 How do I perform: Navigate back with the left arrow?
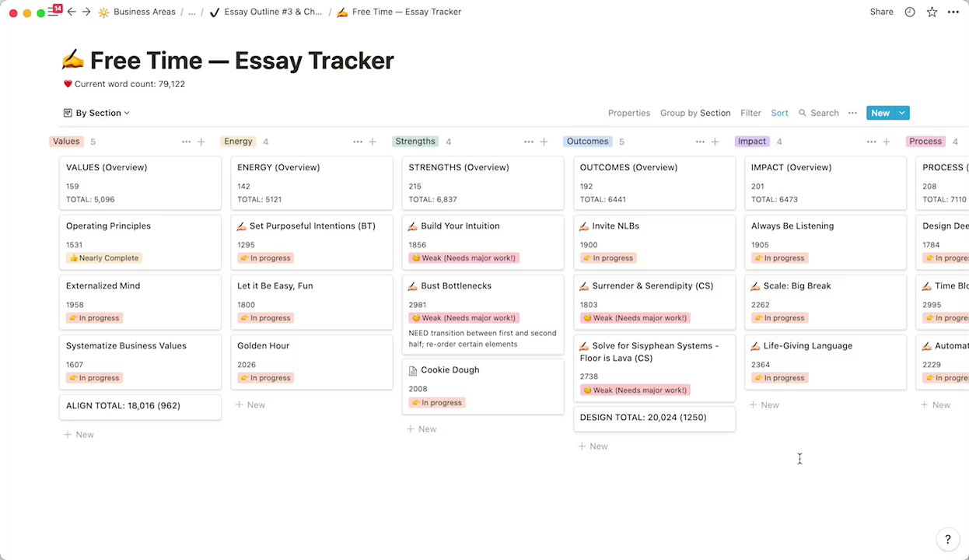tap(72, 12)
